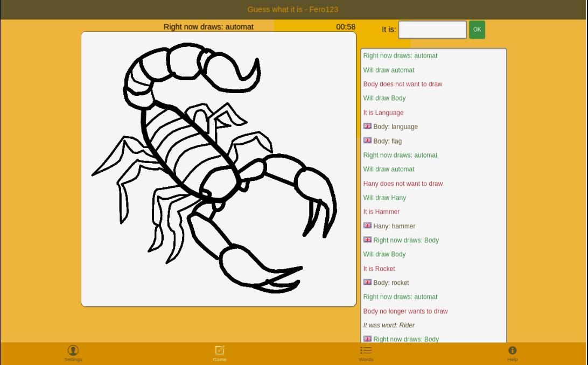Screen dimensions: 588x365
Task: Click 'Hany does not want to draw' message
Action: pos(403,184)
